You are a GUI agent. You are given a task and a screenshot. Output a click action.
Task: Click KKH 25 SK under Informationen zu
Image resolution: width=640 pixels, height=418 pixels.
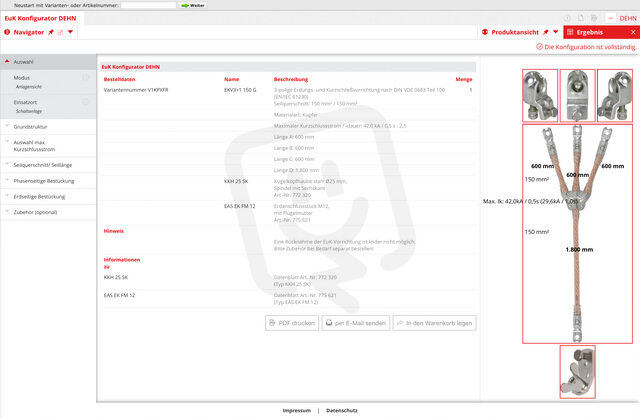point(116,277)
